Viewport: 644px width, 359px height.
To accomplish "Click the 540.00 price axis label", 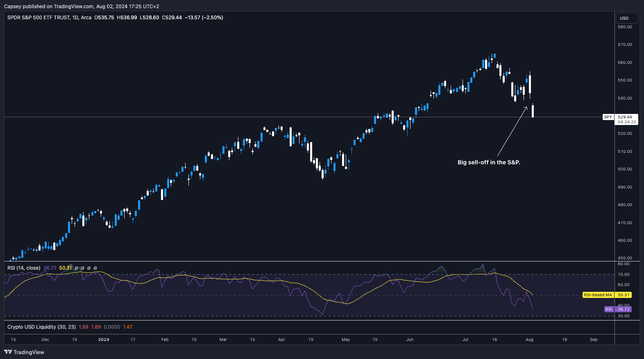I will point(625,98).
